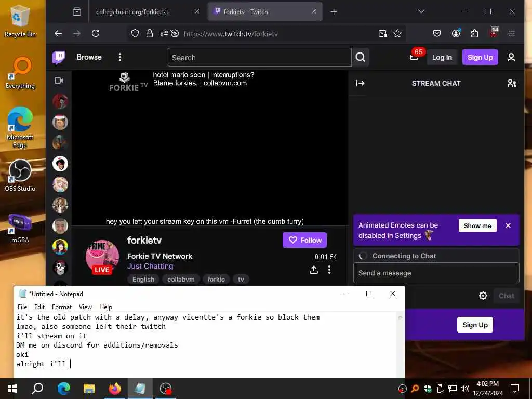Go back in Firefox browser
This screenshot has height=399, width=532.
coord(58,33)
